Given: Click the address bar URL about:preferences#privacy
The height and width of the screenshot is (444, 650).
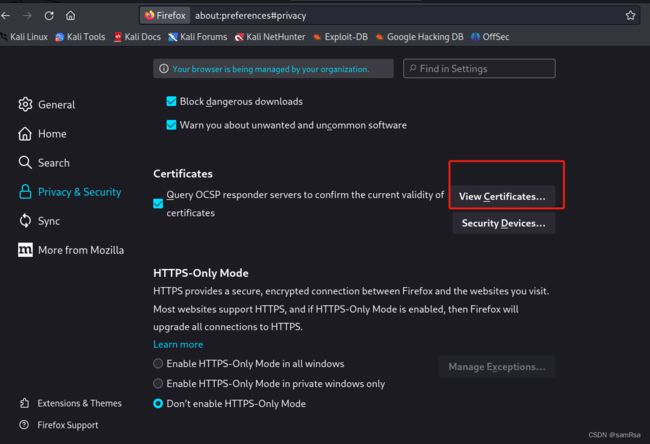Looking at the screenshot, I should (x=250, y=16).
